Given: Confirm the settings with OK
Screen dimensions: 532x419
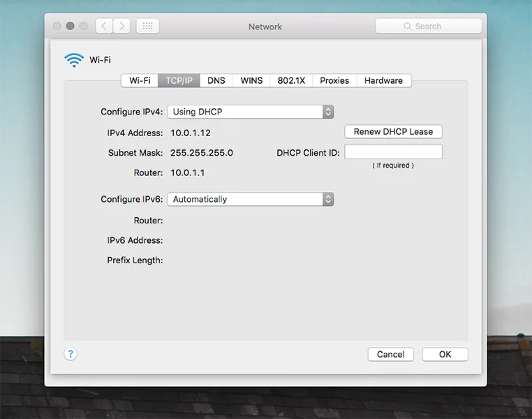Looking at the screenshot, I should pos(445,354).
